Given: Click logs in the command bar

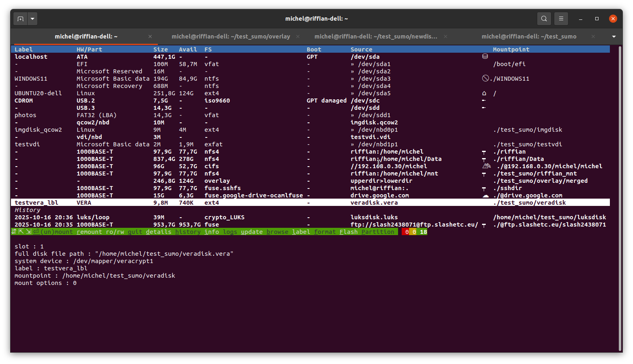Looking at the screenshot, I should click(x=230, y=232).
